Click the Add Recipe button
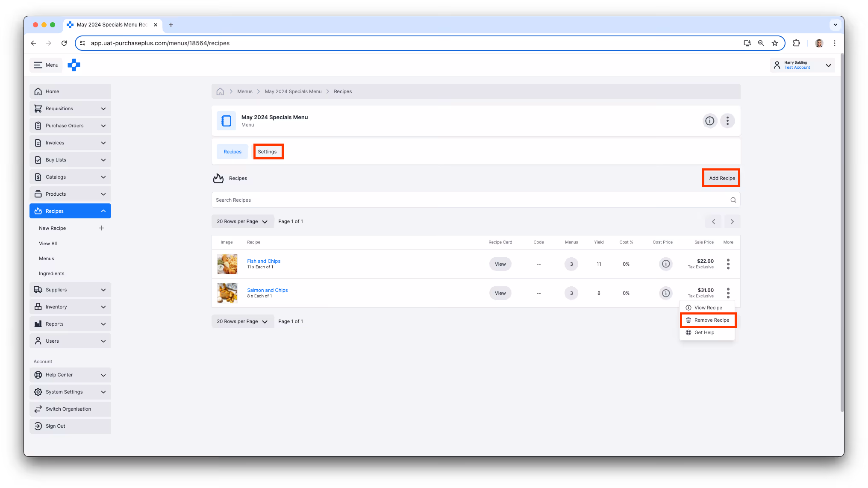The image size is (868, 488). tap(721, 178)
